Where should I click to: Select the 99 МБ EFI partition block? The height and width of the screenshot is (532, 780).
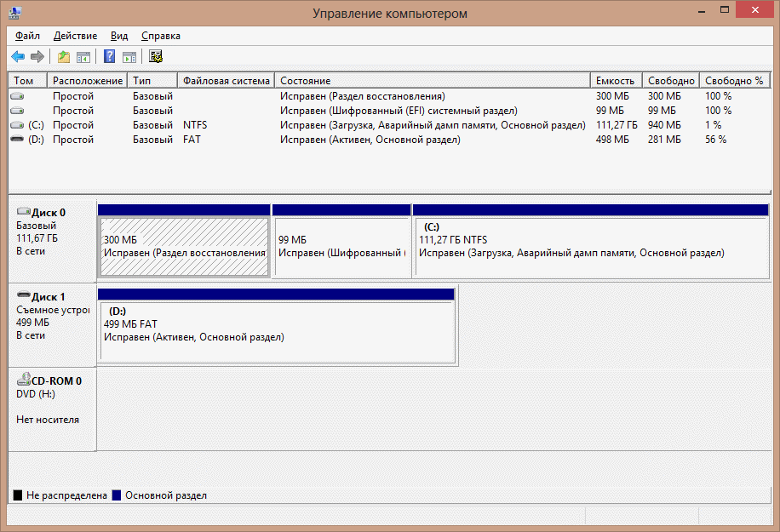341,241
